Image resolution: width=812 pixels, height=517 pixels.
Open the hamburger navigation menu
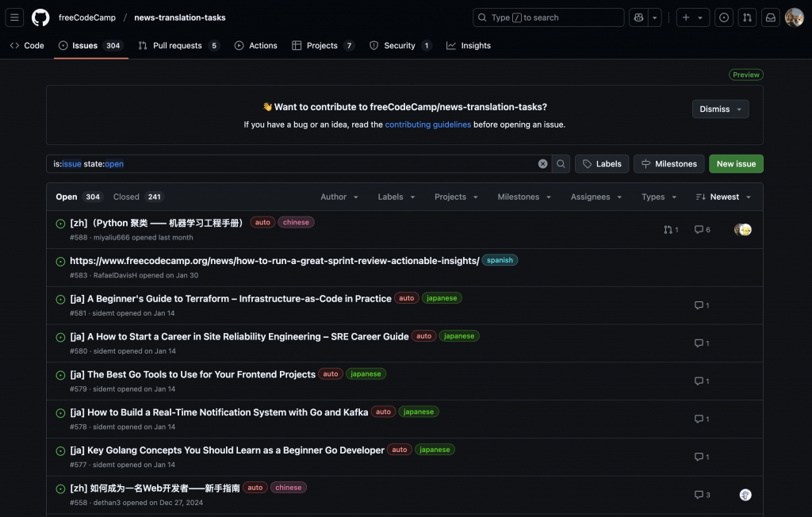[14, 17]
